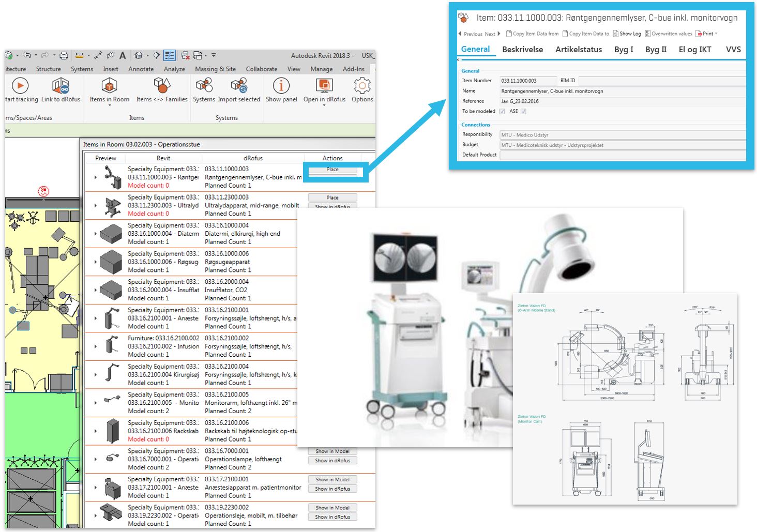This screenshot has height=532, width=757.
Task: Click the Section tool icon
Action: click(157, 55)
